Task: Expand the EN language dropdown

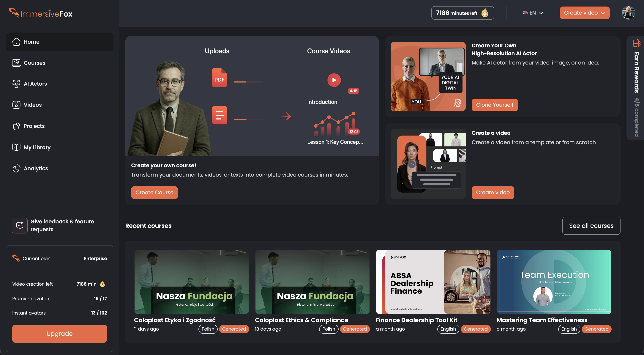Action: [x=533, y=13]
